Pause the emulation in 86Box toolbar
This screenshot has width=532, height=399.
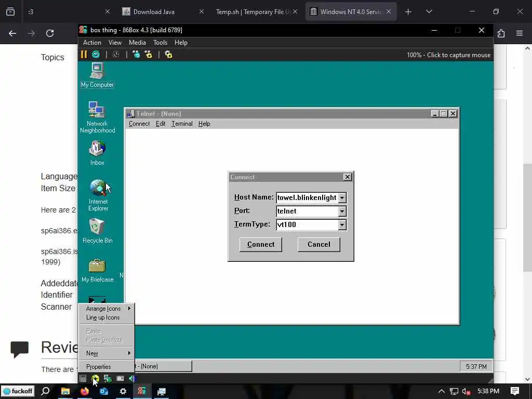[84, 54]
